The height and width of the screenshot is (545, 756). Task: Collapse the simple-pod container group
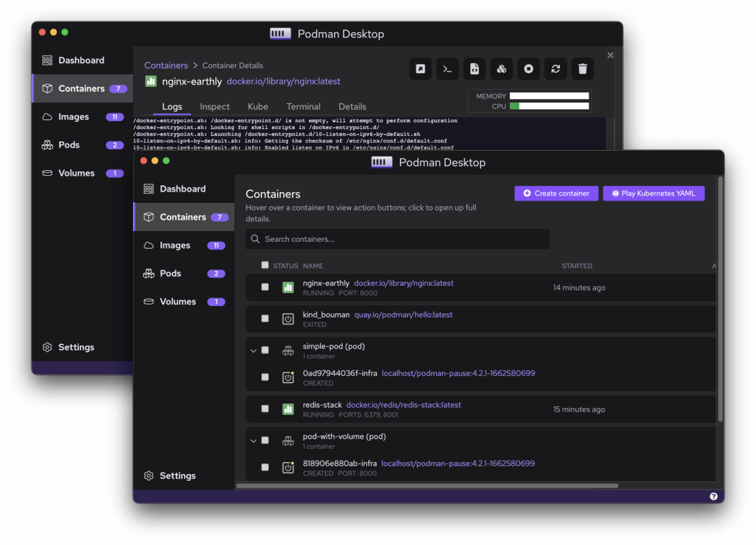click(x=254, y=350)
